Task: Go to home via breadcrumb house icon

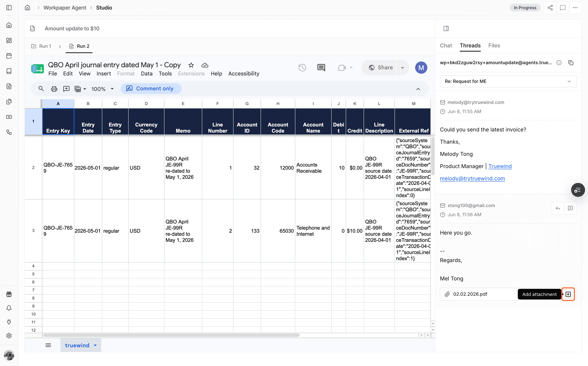Action: 27,8
